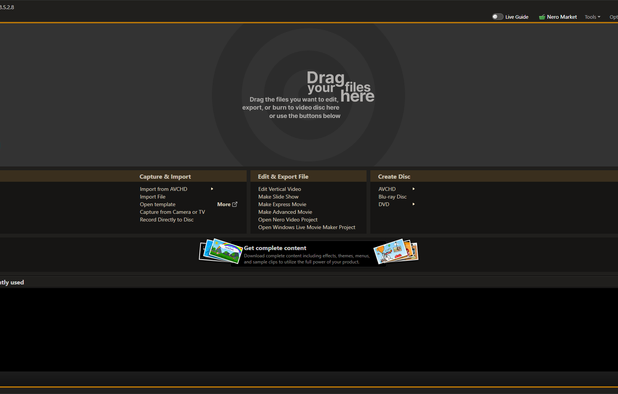
Task: Select Import from AVCHD
Action: [164, 189]
